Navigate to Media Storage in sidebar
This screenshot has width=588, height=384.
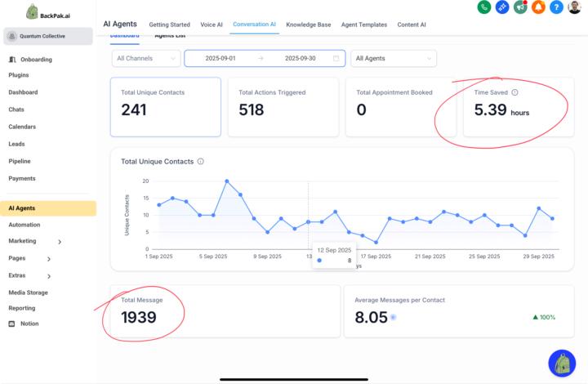click(28, 292)
